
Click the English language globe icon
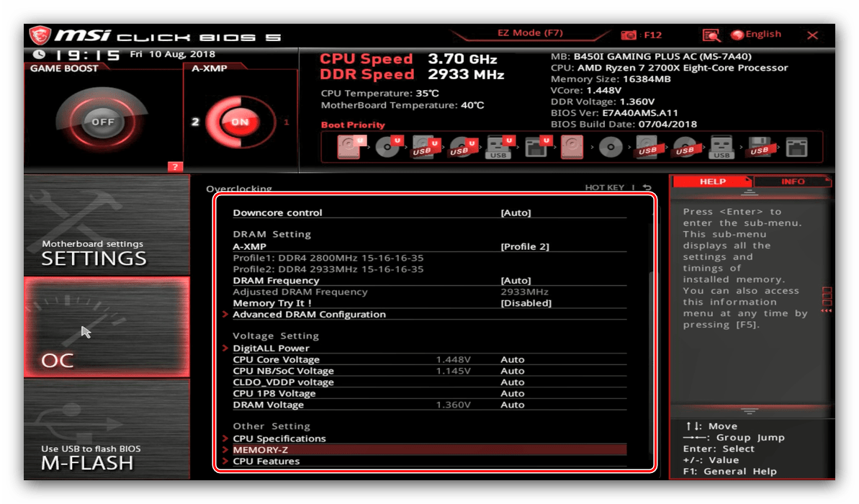(x=737, y=35)
